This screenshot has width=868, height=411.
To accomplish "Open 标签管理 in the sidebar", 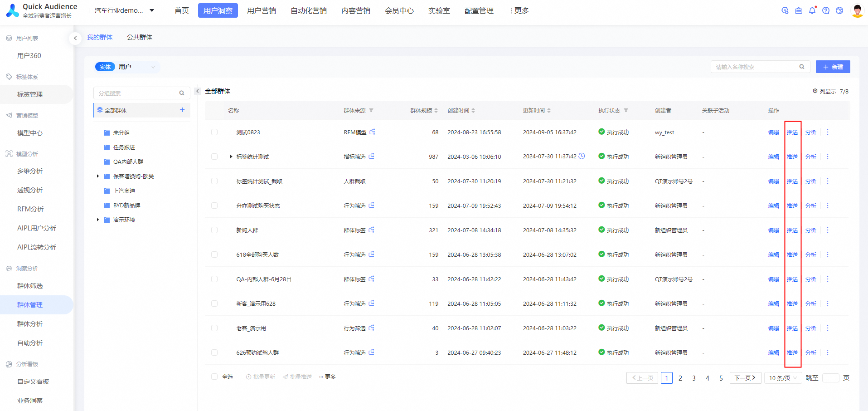I will 30,94.
